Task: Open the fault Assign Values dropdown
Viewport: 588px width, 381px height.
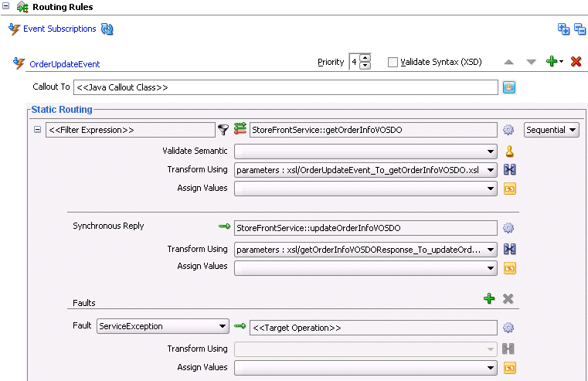Action: click(365, 368)
